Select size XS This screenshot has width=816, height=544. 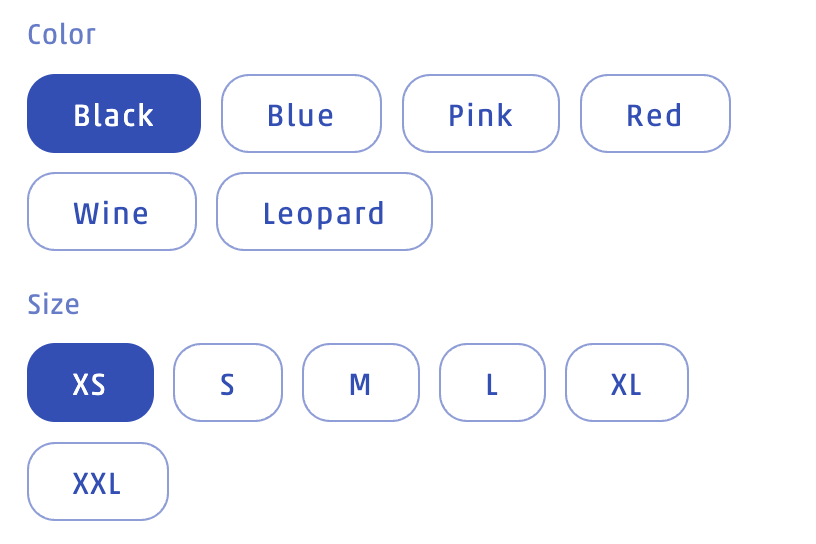pyautogui.click(x=90, y=383)
